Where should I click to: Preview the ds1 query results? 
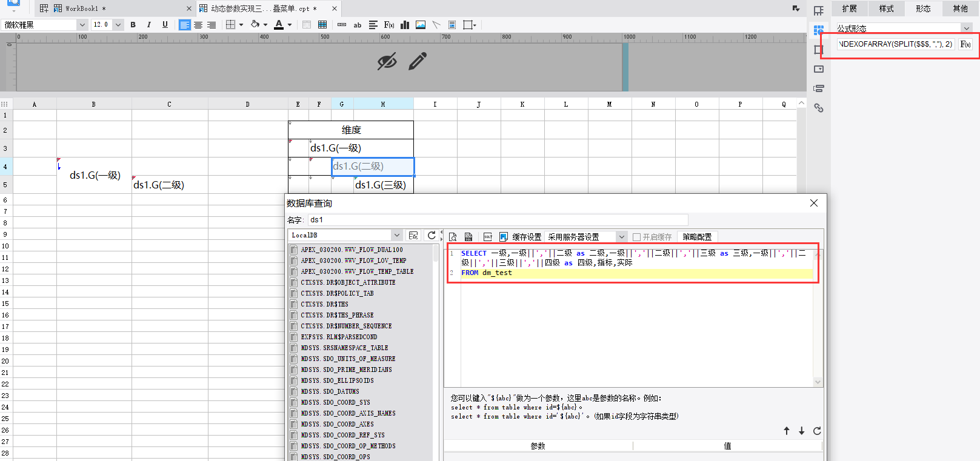453,237
